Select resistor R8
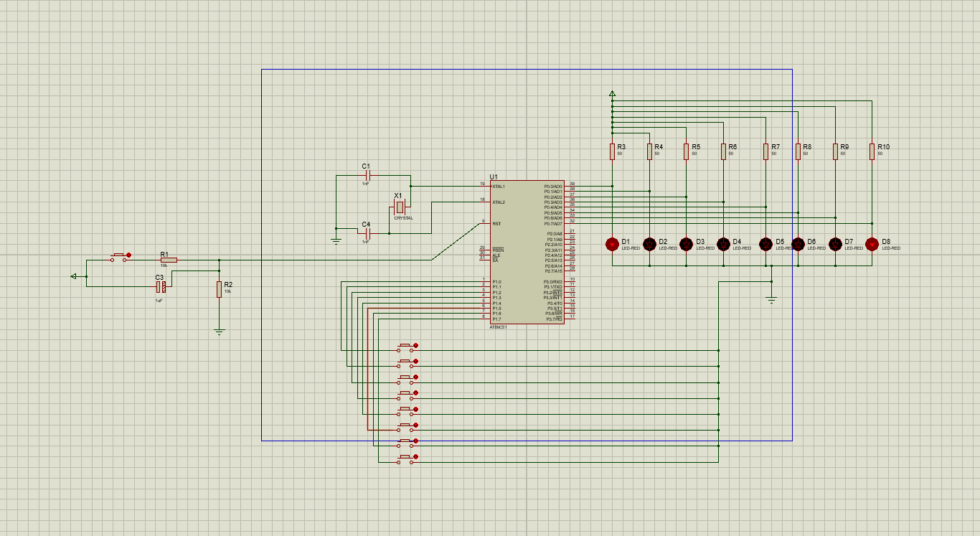The width and height of the screenshot is (980, 536). coord(798,151)
